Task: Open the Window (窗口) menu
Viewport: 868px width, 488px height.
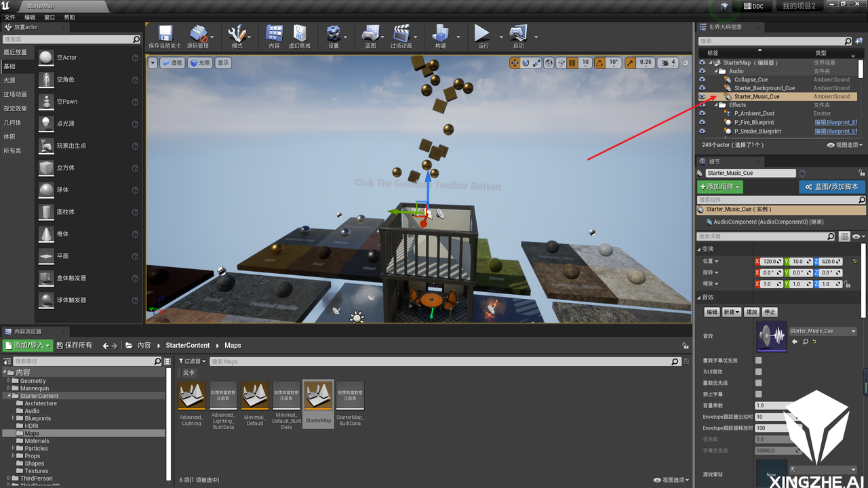Action: click(x=50, y=17)
